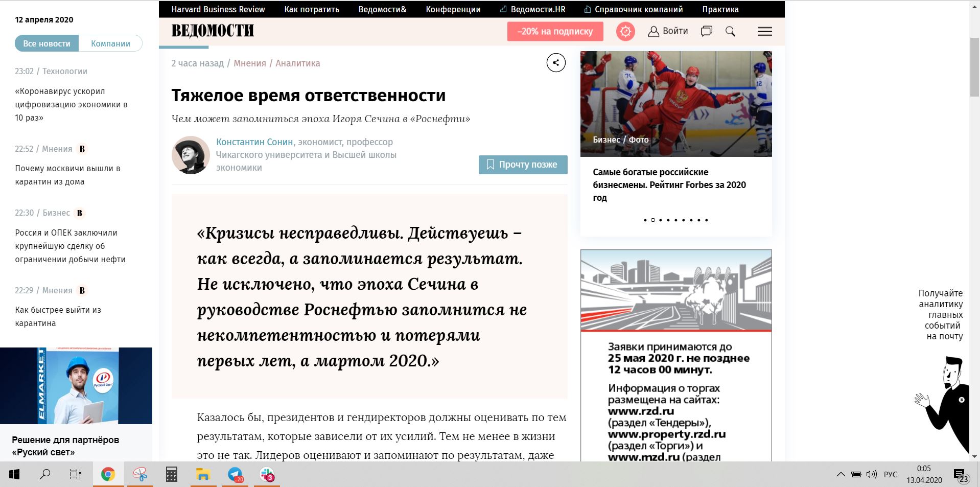Select the second carousel dot indicator
The height and width of the screenshot is (487, 980).
(x=652, y=220)
